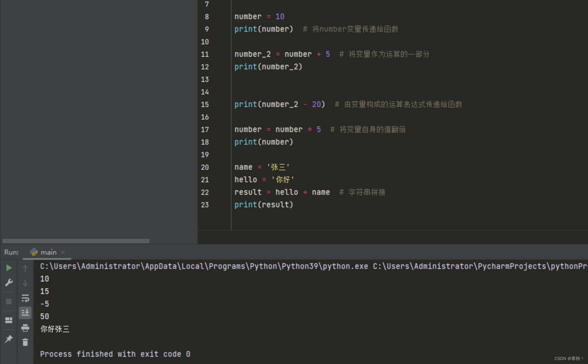Screen dimensions: 588x364
Task: Place cursor on print(result) line
Action: 263,205
